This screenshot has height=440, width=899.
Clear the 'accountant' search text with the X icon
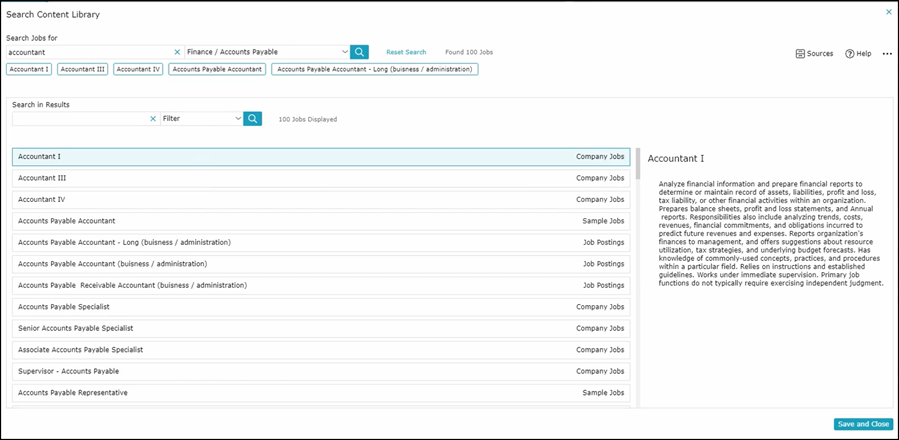[x=177, y=52]
